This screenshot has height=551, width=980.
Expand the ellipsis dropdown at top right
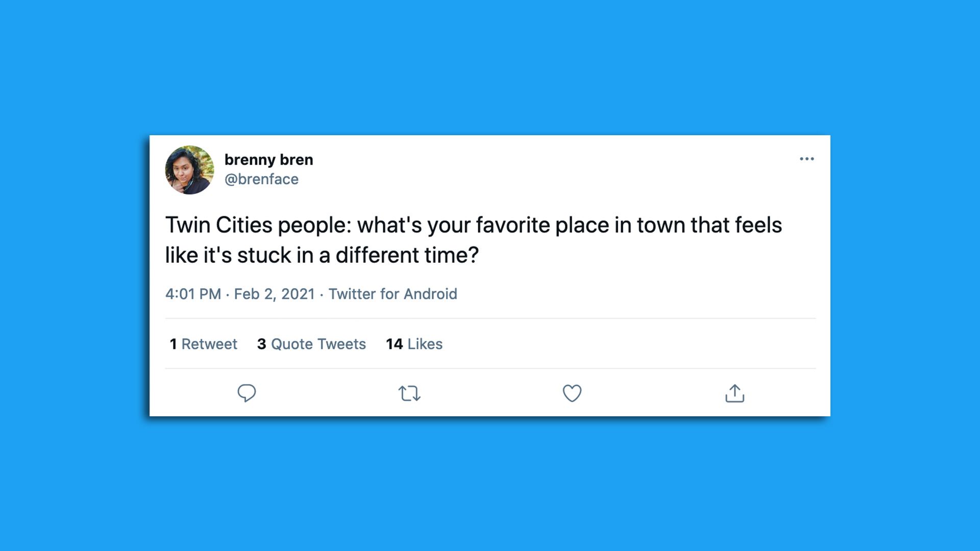point(807,159)
